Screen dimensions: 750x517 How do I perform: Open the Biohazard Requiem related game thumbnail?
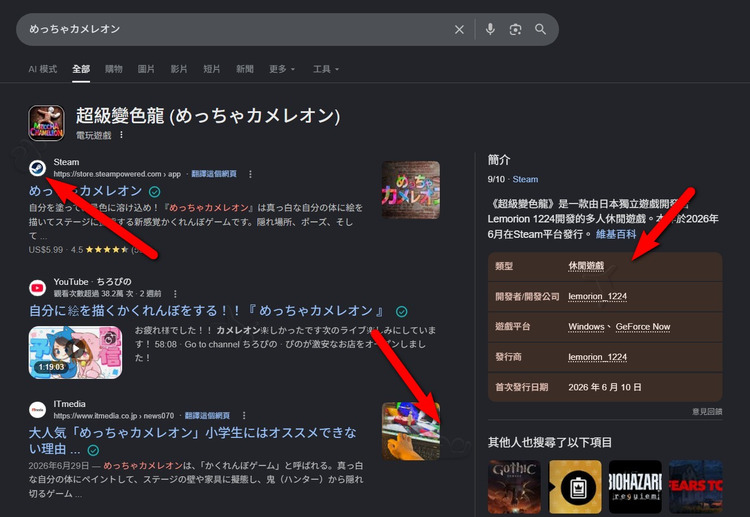click(x=635, y=486)
